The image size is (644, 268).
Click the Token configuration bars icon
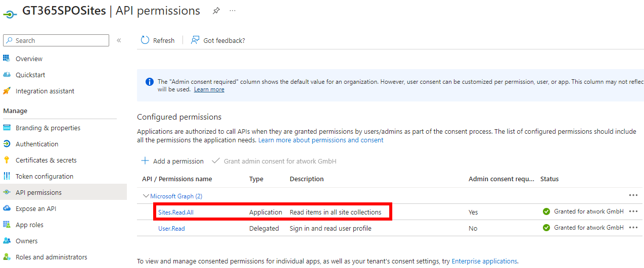tap(7, 176)
